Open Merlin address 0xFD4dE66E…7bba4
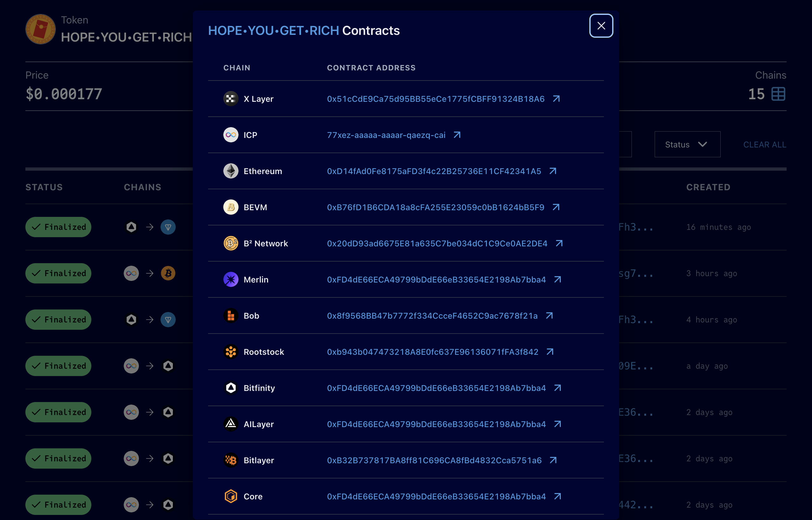 [x=436, y=279]
